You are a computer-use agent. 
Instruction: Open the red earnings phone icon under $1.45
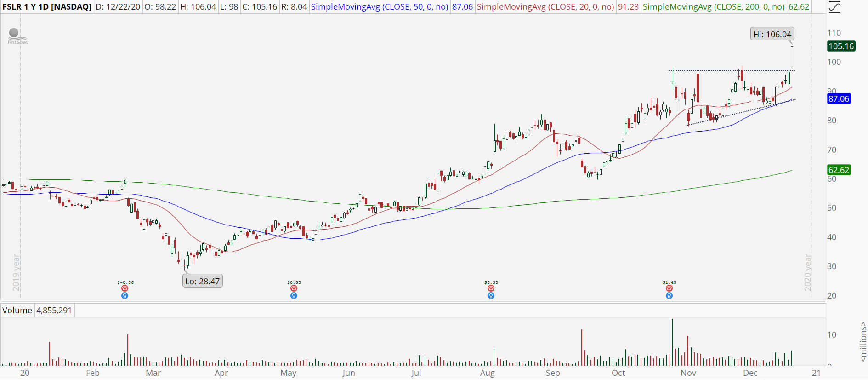click(669, 288)
